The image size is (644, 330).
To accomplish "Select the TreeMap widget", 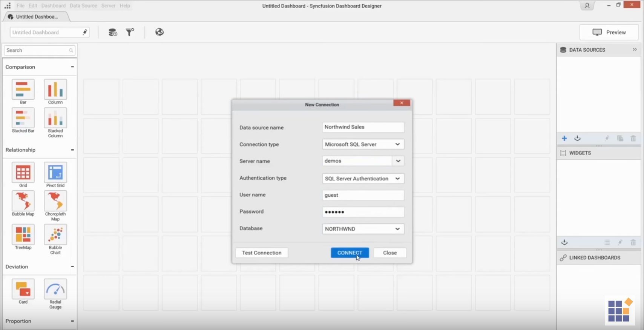I will [23, 234].
